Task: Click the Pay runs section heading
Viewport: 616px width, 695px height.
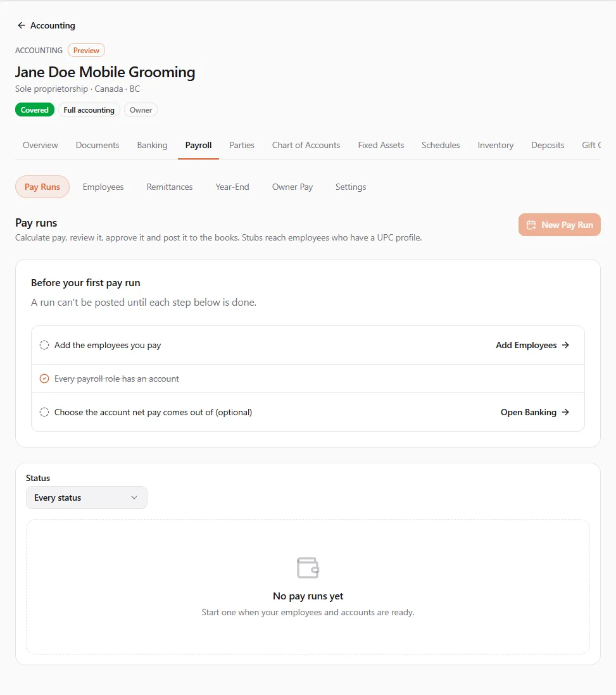Action: click(x=36, y=223)
